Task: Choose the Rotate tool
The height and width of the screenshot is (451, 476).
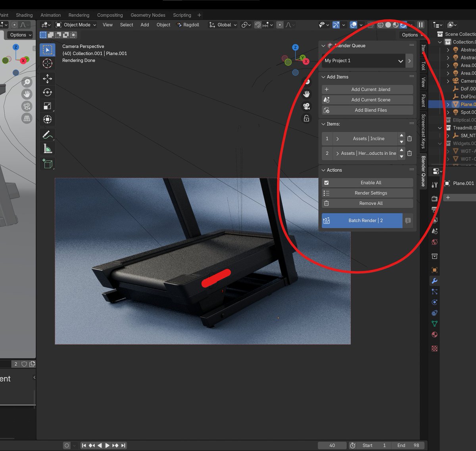Action: (x=47, y=93)
